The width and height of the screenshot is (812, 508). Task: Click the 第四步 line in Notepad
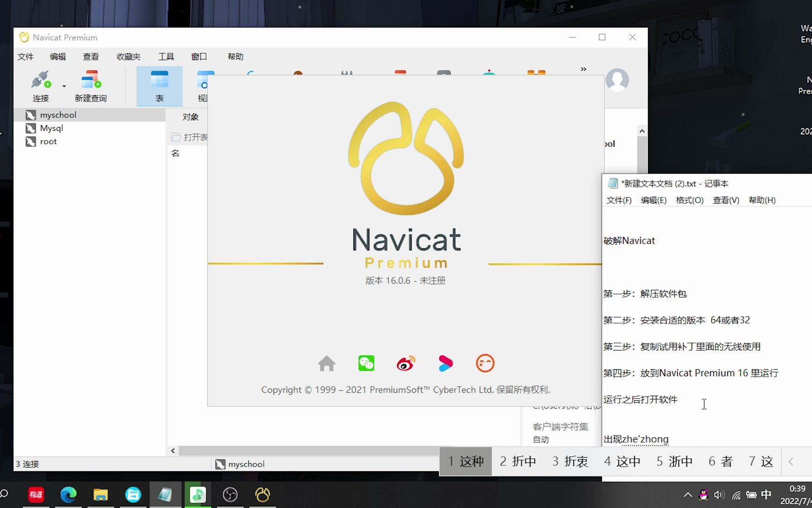pos(691,373)
